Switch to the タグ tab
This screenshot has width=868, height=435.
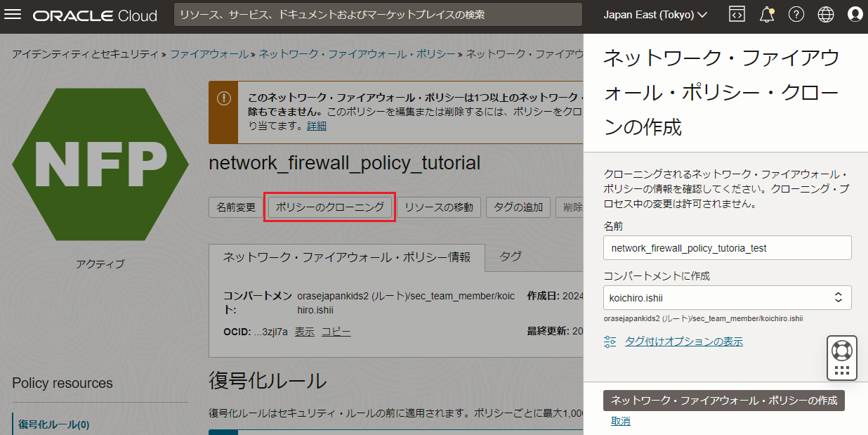511,257
